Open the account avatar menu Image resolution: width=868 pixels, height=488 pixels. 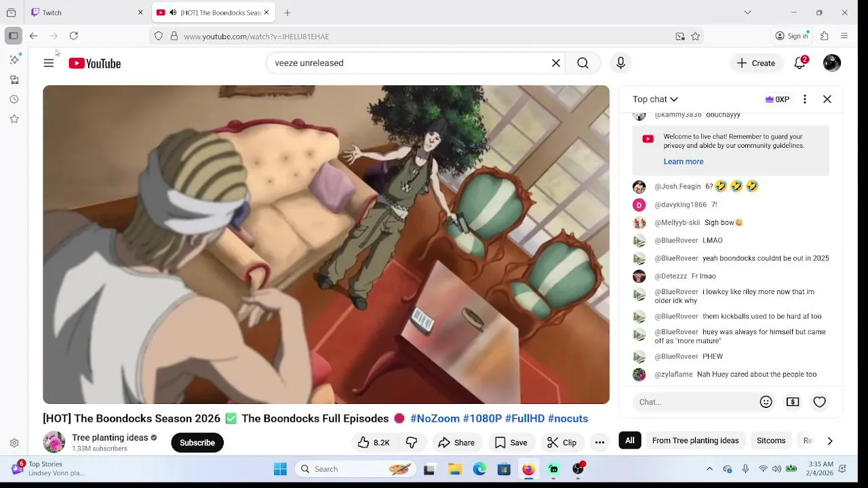[832, 63]
